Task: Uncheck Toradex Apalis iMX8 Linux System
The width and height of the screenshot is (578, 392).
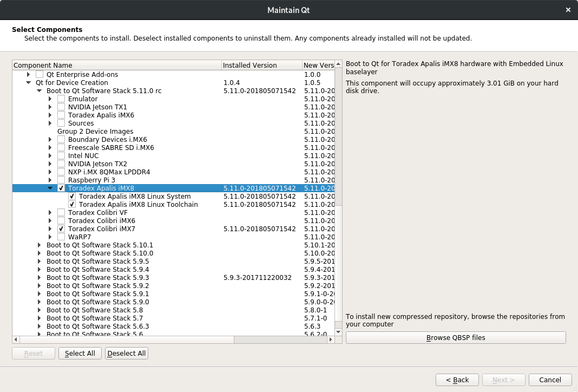Action: (x=72, y=196)
